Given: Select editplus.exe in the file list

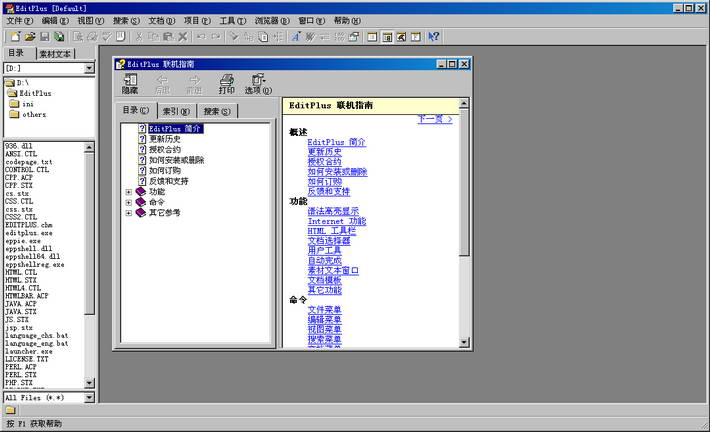Looking at the screenshot, I should (29, 233).
